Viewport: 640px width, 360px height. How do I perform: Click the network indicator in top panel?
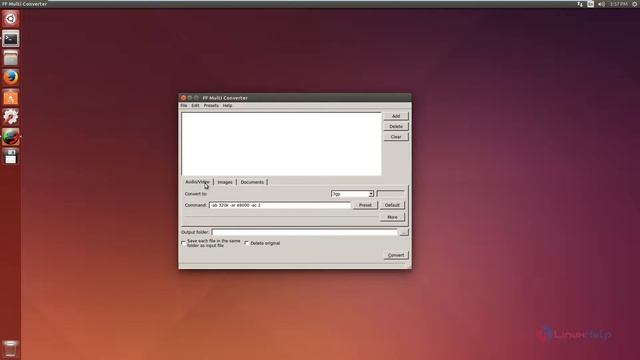click(580, 4)
